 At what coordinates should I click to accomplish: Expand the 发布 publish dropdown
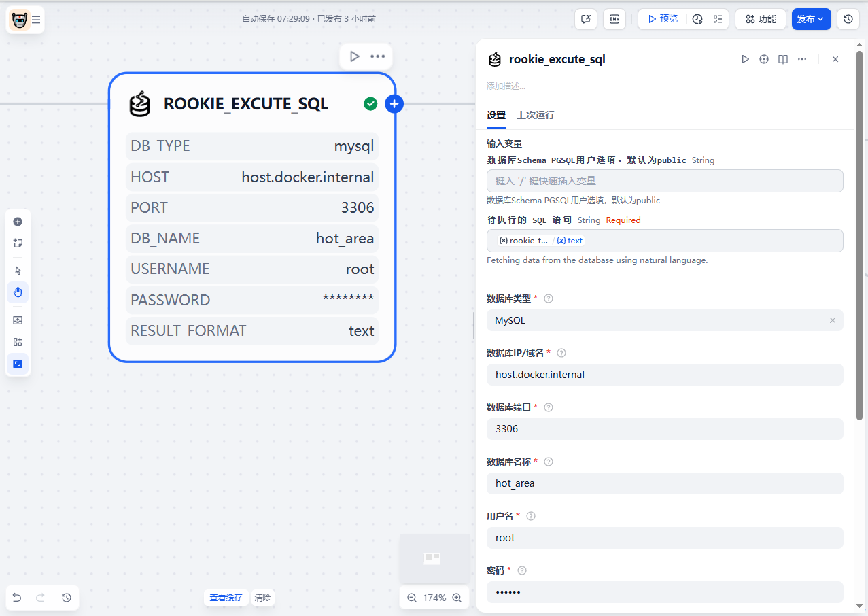tap(811, 19)
